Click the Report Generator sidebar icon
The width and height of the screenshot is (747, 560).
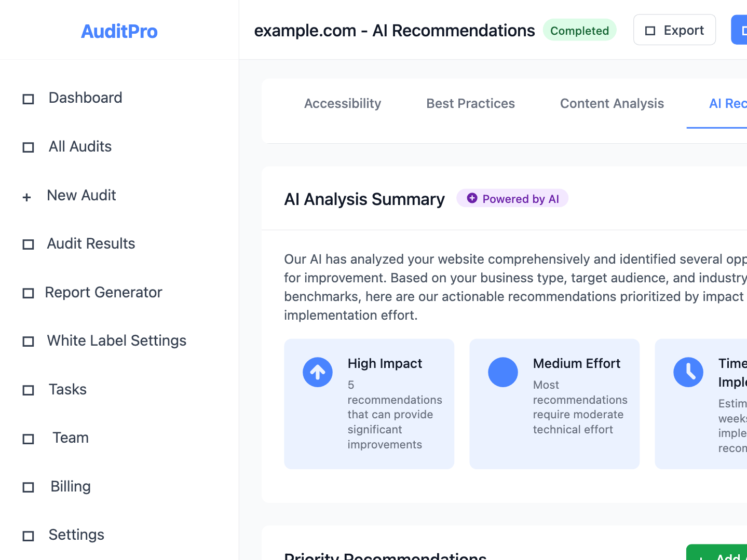[28, 293]
